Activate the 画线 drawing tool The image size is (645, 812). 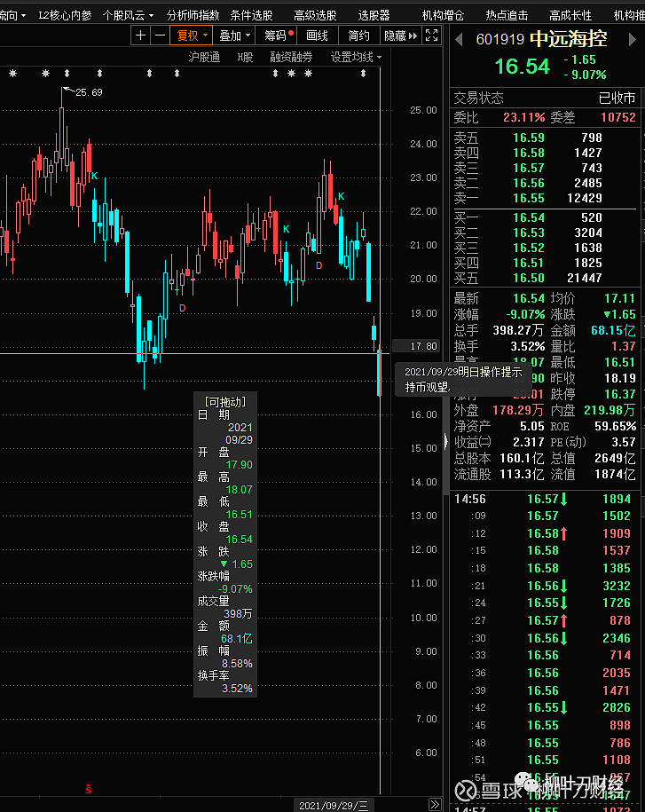click(x=317, y=35)
